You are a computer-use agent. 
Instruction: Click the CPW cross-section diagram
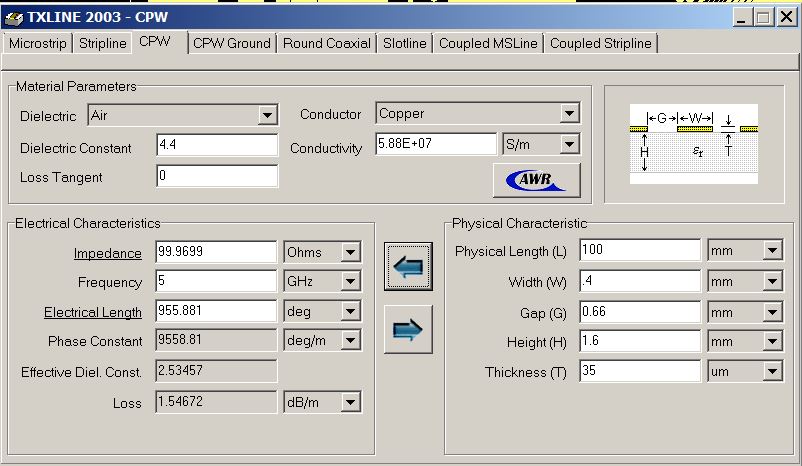click(694, 144)
